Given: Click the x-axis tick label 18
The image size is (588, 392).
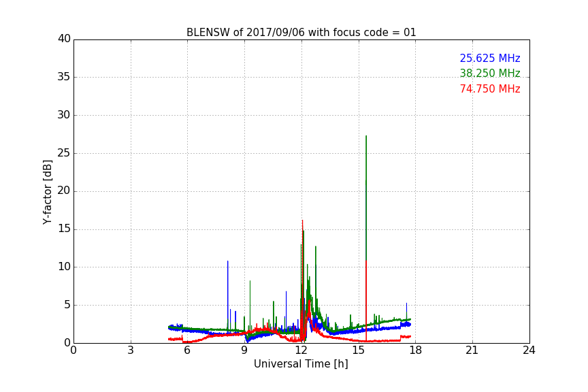Looking at the screenshot, I should coord(416,350).
